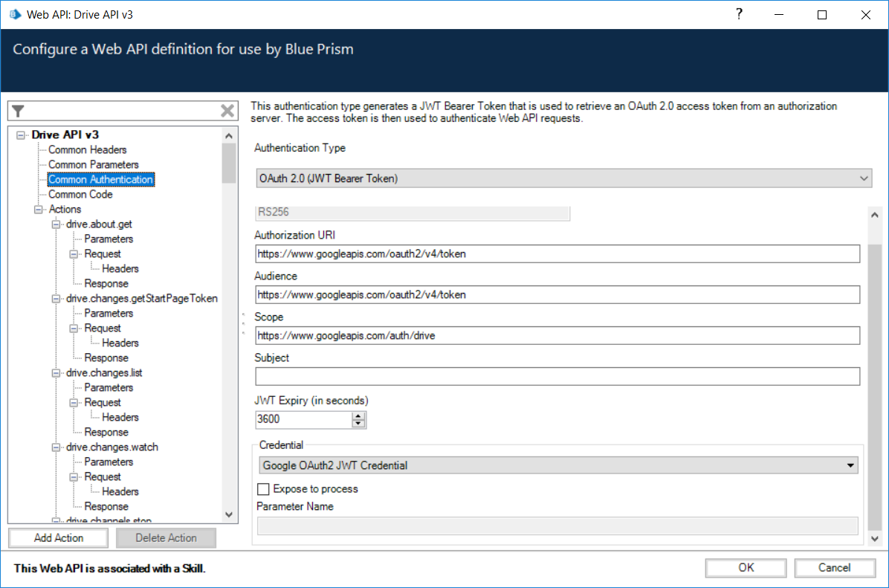Click into the Subject input field

557,376
